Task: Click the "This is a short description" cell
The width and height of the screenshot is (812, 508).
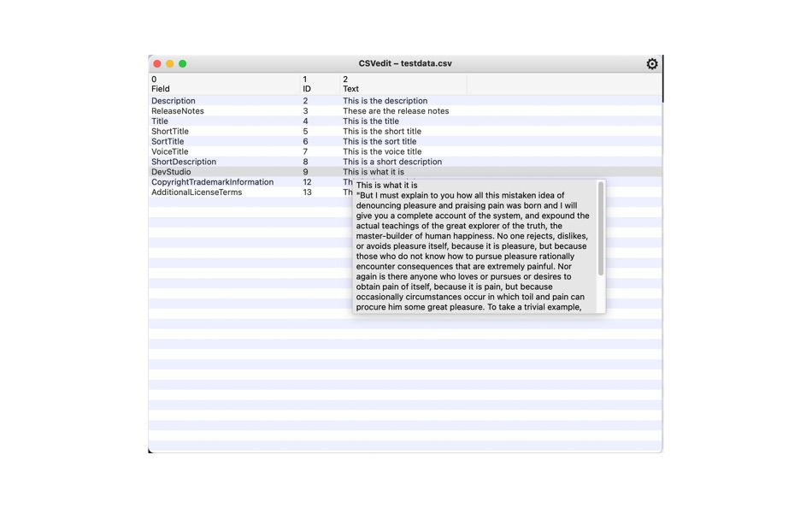Action: [392, 162]
